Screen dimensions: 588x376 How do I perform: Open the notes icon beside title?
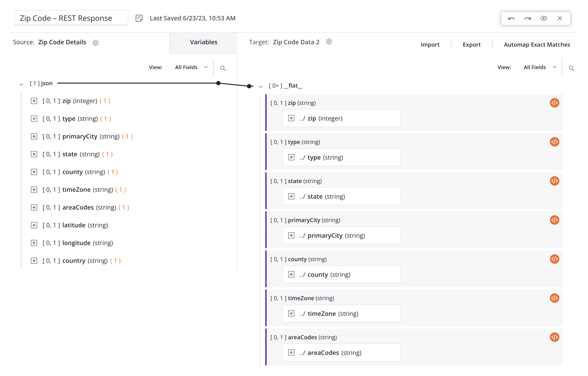(x=139, y=18)
